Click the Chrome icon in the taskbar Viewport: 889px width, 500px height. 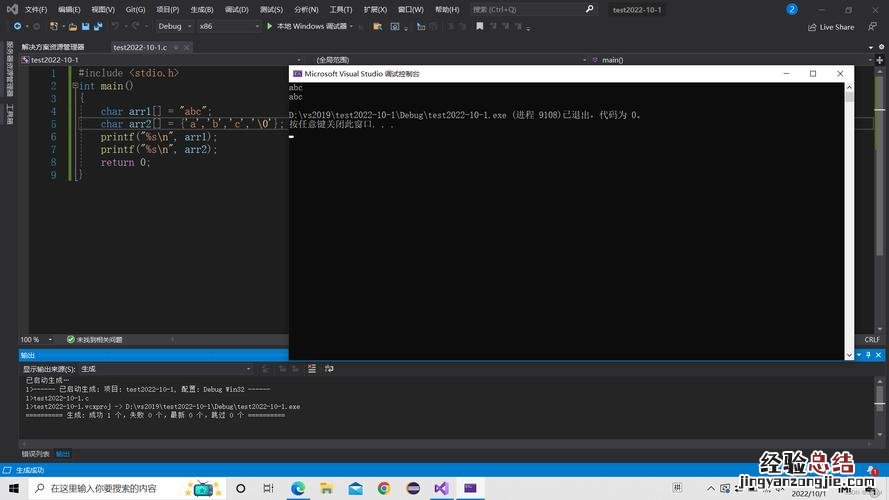click(384, 488)
